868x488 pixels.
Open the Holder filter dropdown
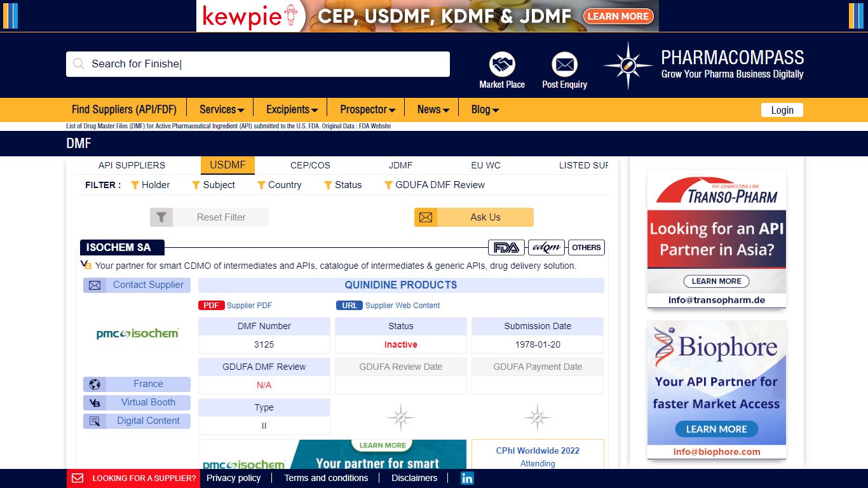pos(150,185)
